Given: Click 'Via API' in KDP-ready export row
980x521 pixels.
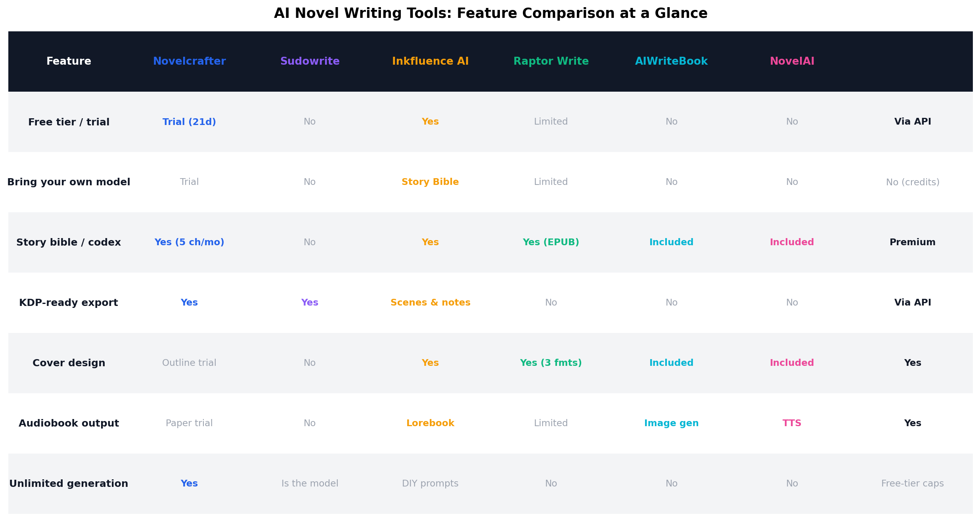Looking at the screenshot, I should (x=913, y=303).
